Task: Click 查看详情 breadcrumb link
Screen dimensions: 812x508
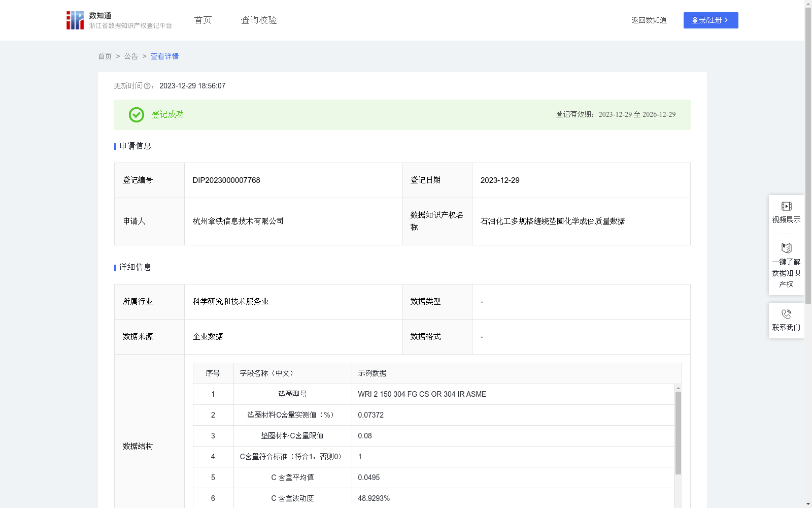Action: pos(164,56)
